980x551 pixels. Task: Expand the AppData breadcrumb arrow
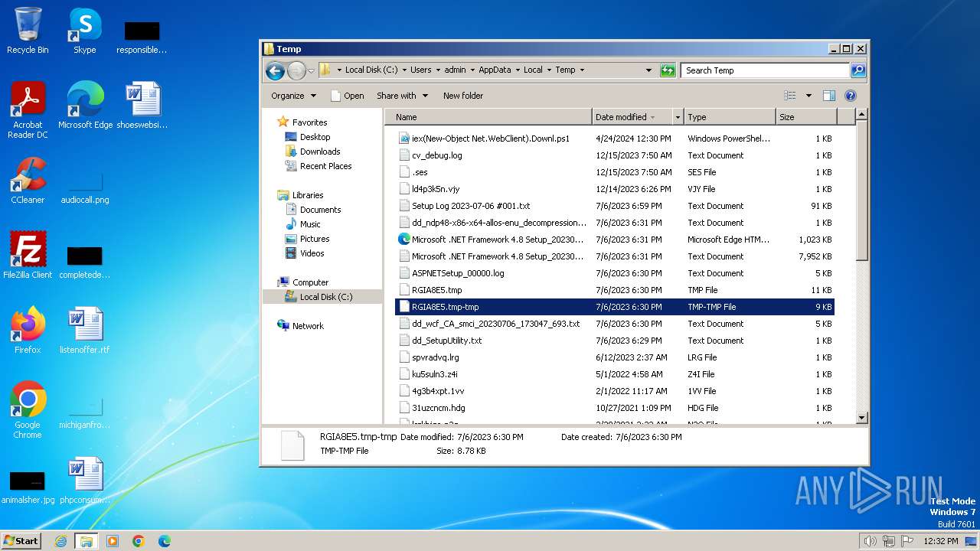click(x=517, y=70)
